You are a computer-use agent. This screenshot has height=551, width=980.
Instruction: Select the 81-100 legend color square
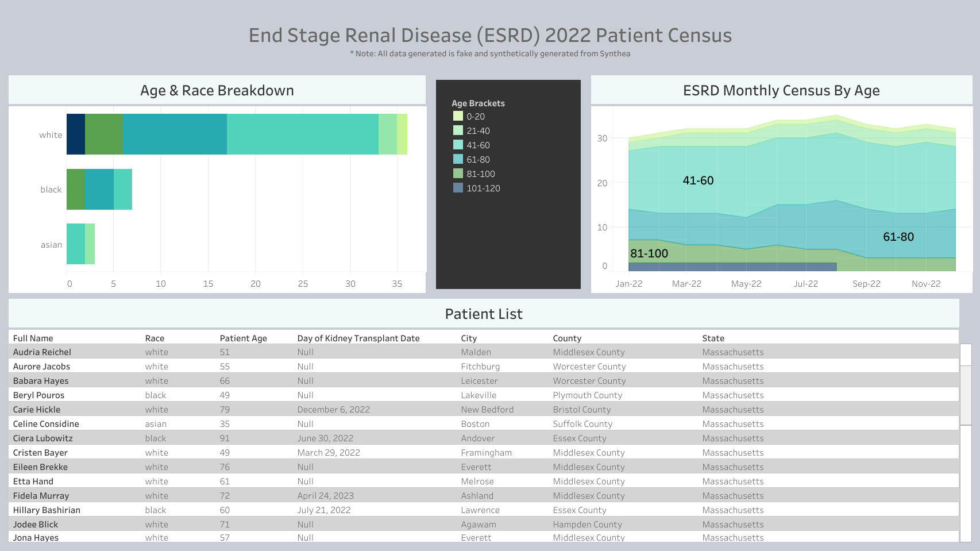(458, 174)
